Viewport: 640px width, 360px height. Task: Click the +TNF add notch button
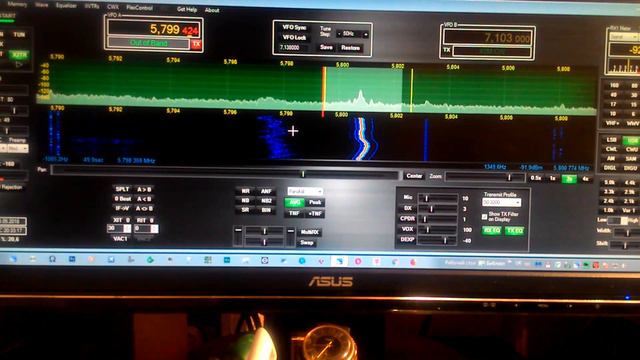316,213
